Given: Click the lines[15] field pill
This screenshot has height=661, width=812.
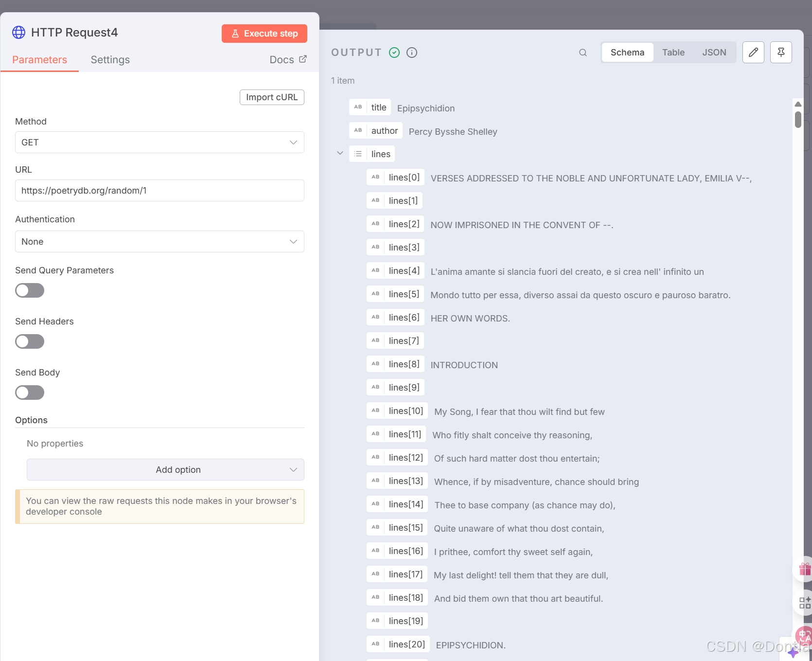Looking at the screenshot, I should (397, 527).
